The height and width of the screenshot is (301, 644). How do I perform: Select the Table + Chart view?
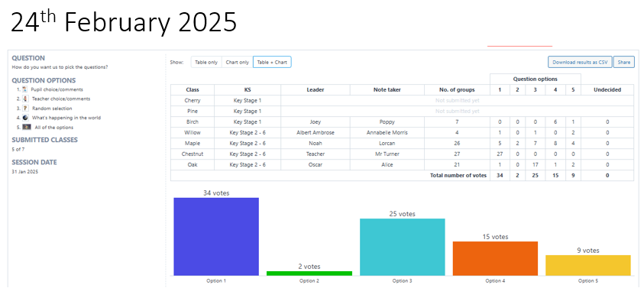point(272,62)
